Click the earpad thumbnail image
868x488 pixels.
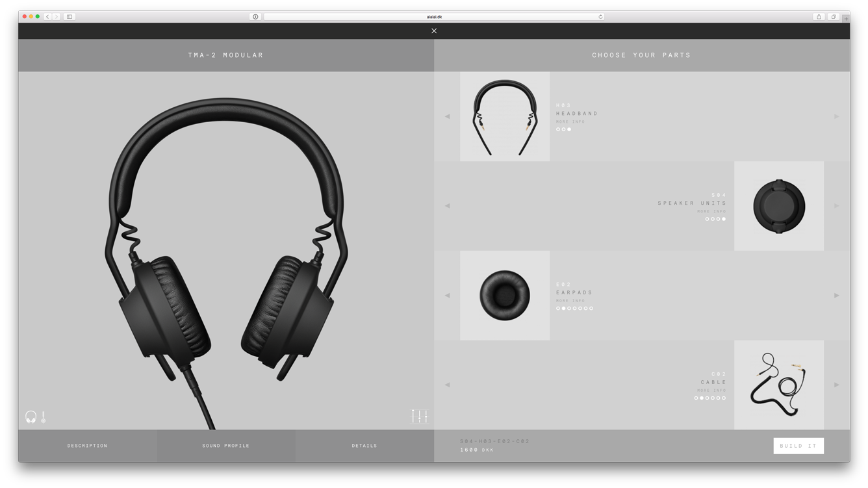505,296
